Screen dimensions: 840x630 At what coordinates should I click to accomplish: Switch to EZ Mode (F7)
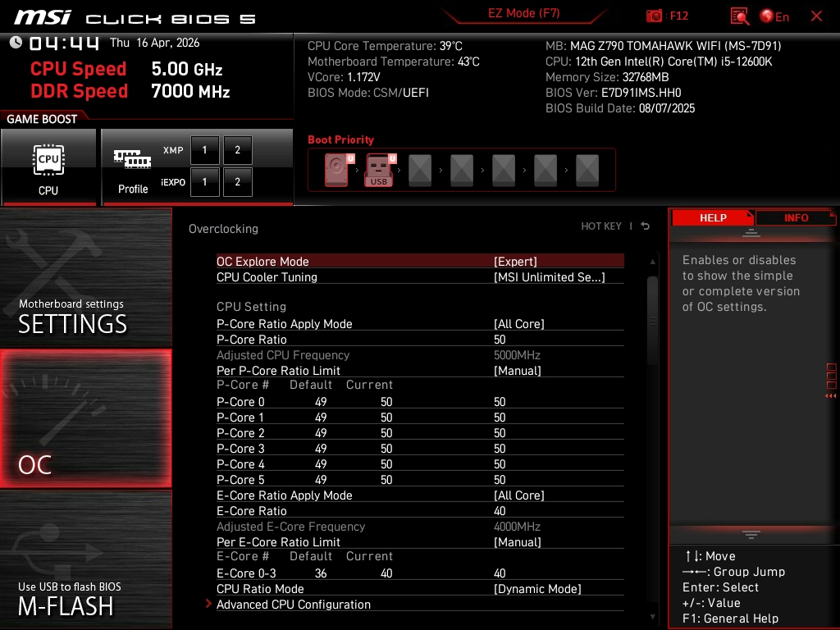523,13
